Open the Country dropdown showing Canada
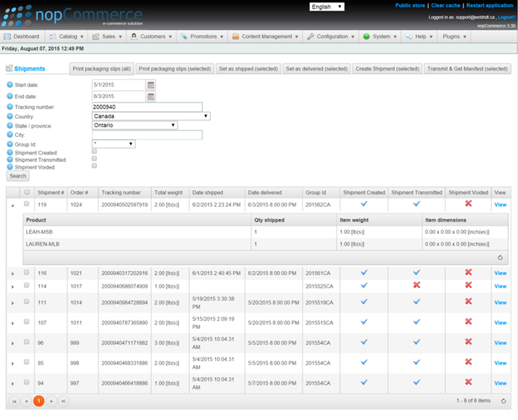The height and width of the screenshot is (420, 518). tap(151, 116)
